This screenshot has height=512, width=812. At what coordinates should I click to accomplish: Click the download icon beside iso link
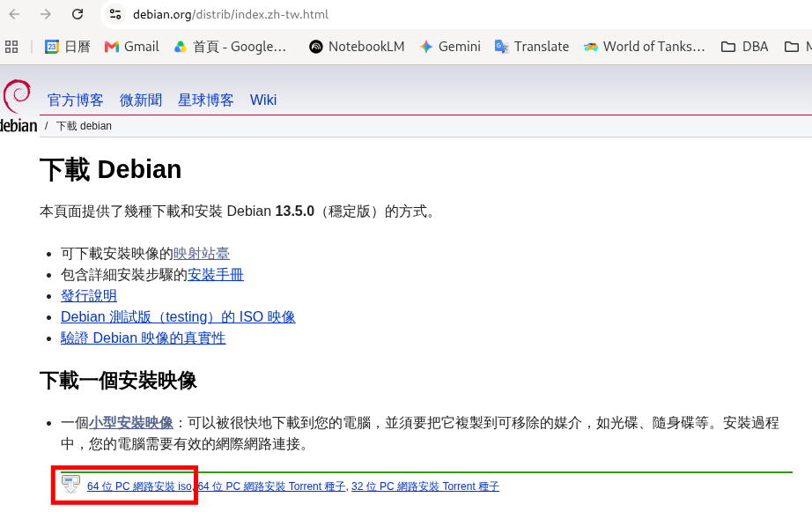tap(70, 485)
